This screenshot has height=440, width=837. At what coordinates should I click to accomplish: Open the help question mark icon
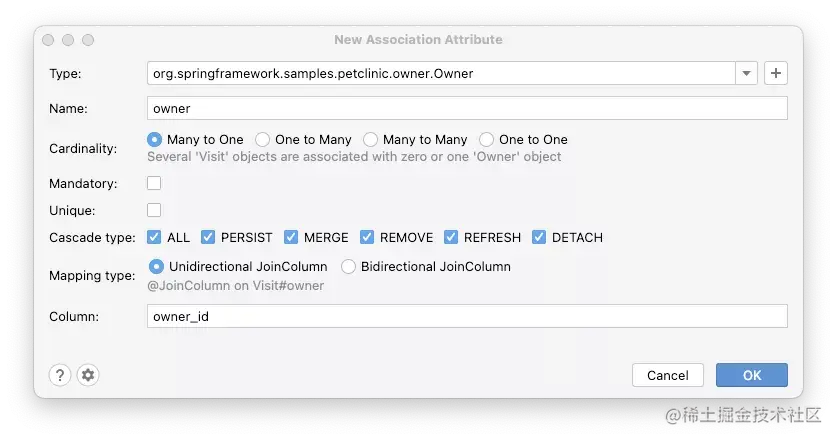(60, 375)
